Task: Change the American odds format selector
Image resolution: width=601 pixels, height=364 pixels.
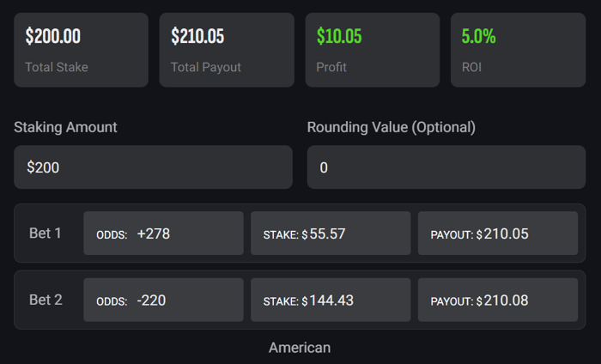Action: coord(300,348)
